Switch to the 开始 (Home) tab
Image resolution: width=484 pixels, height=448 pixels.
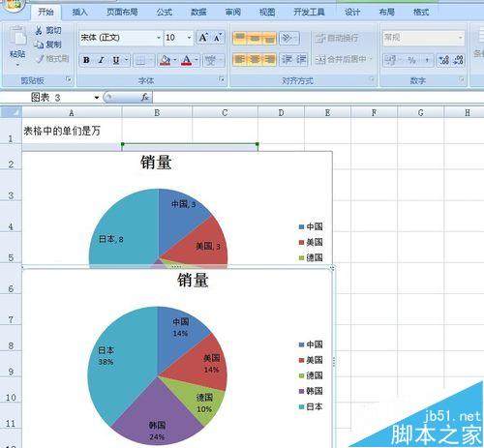45,13
